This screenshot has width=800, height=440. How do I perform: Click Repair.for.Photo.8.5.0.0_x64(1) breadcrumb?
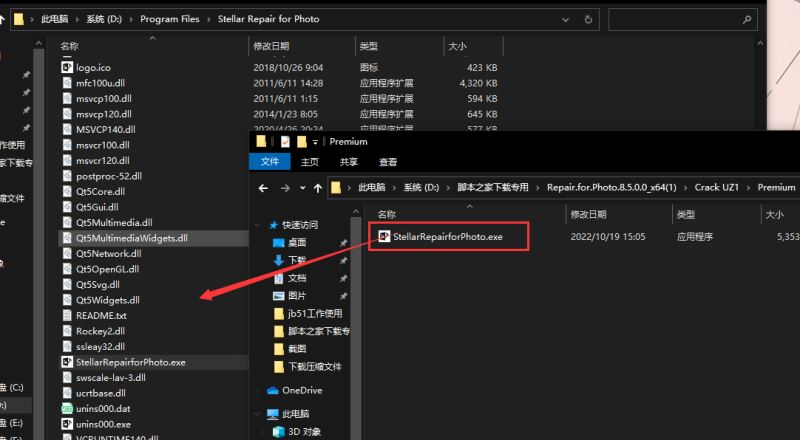(612, 187)
